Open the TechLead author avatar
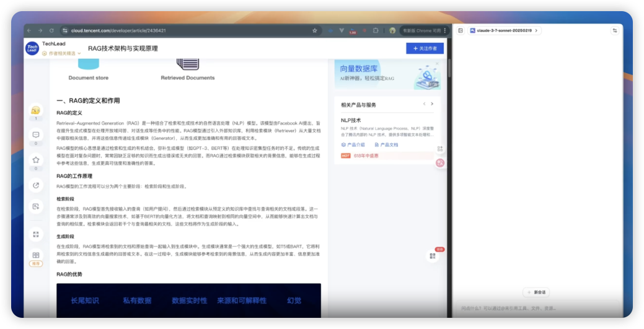Screen dimensions: 644x329 coord(32,48)
